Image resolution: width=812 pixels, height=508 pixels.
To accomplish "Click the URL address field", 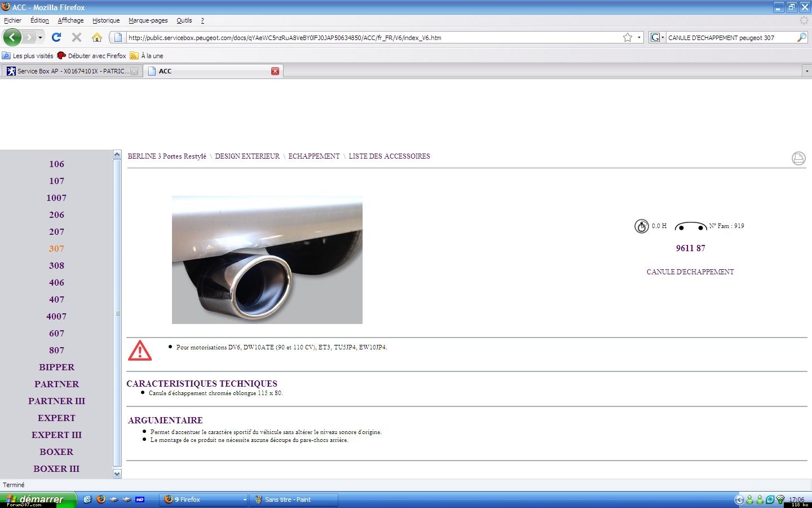I will point(372,38).
